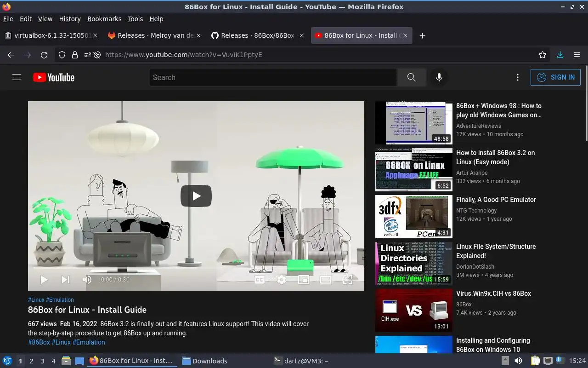Switch to Releases 86Box/86Box GitHub tab
588x368 pixels.
tap(257, 35)
